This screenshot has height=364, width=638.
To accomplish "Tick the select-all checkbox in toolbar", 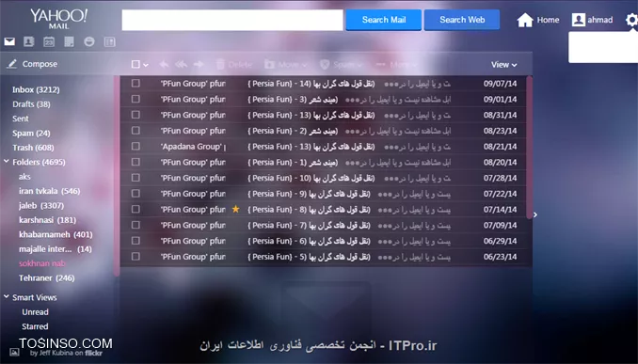I will pos(136,64).
